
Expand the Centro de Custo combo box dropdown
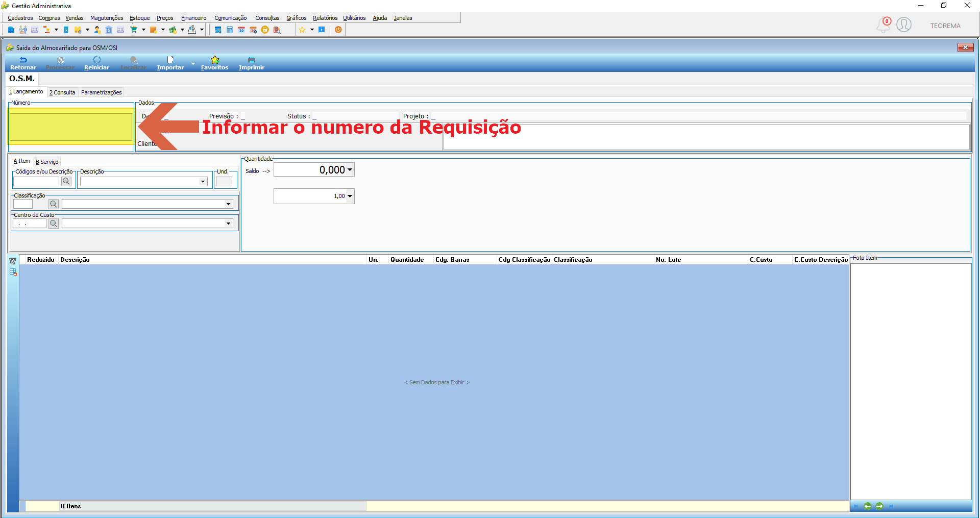[228, 224]
